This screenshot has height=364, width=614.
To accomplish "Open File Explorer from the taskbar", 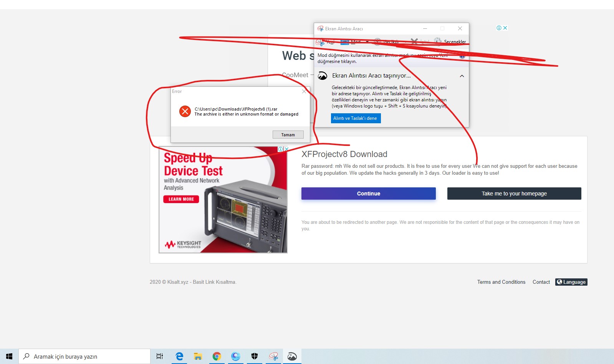I will click(198, 356).
